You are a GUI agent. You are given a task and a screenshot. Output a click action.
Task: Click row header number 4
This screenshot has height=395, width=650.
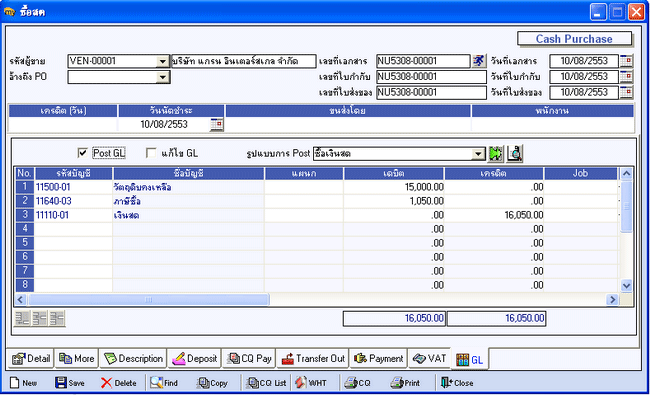[25, 229]
